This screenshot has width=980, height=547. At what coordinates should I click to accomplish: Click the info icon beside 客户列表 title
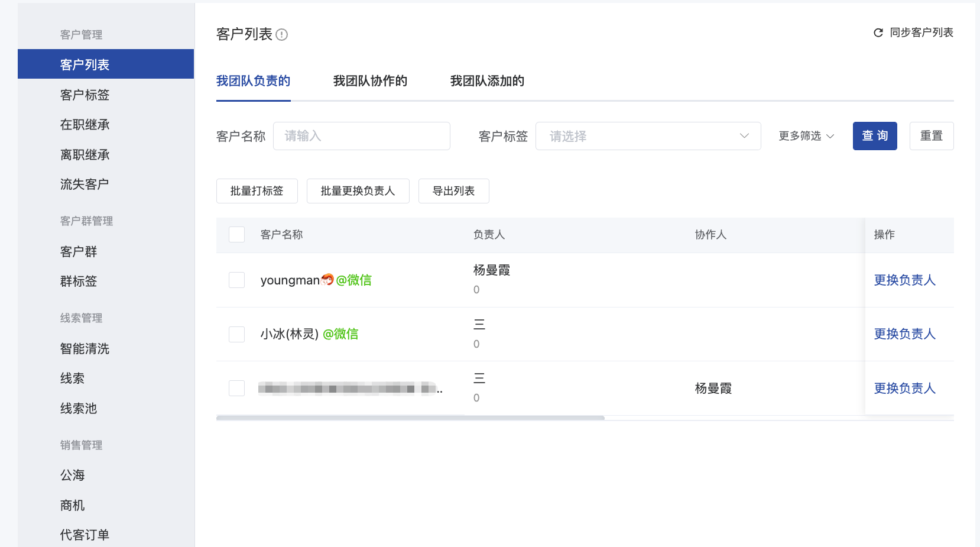click(x=282, y=35)
